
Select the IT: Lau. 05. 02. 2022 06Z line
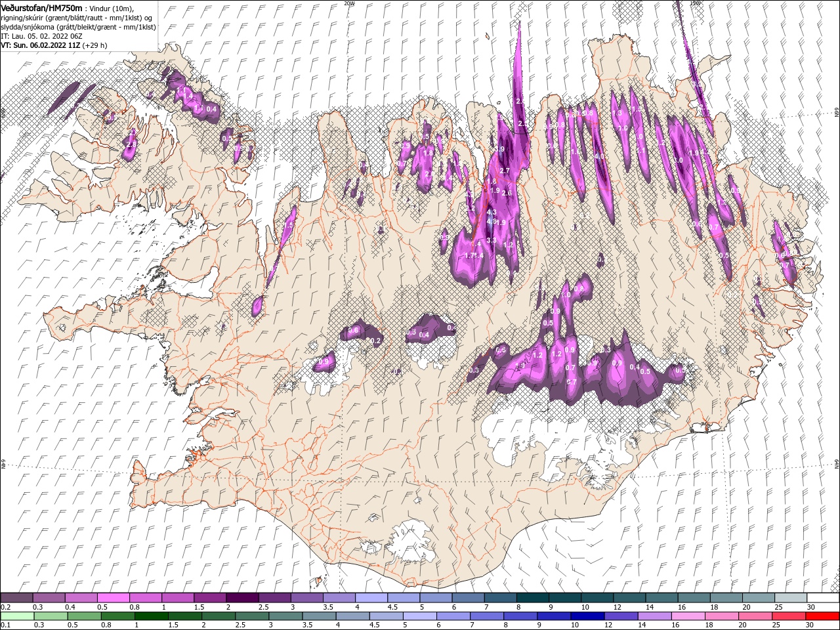[41, 36]
